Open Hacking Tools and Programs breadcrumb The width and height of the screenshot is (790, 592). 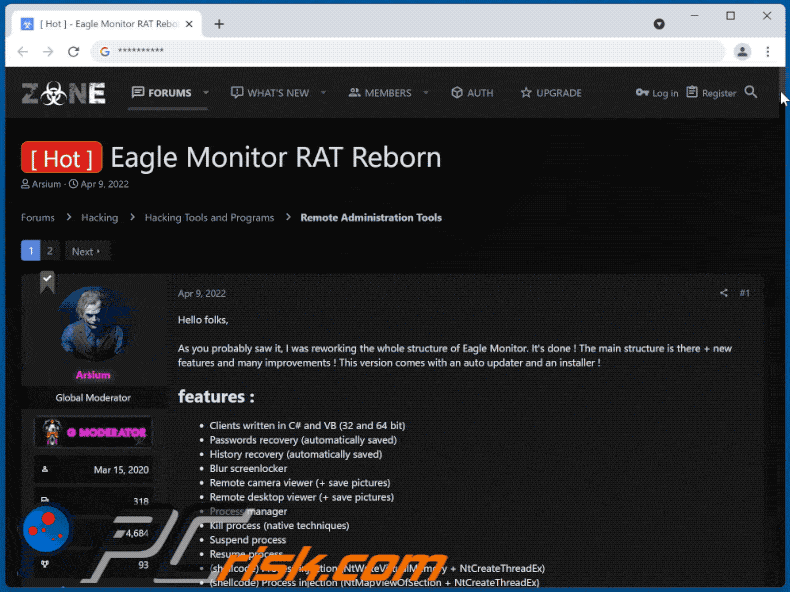click(210, 218)
